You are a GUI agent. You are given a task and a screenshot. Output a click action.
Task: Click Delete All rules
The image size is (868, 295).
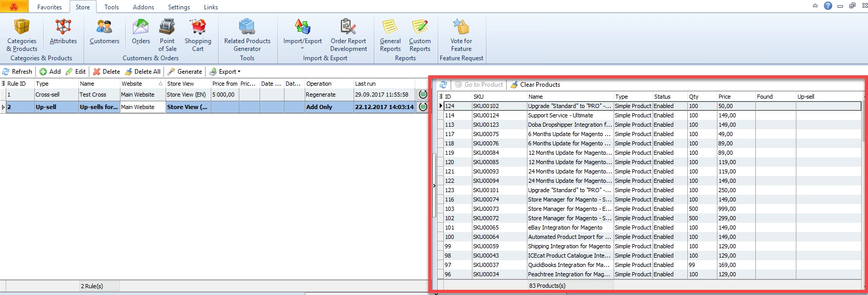pos(143,72)
